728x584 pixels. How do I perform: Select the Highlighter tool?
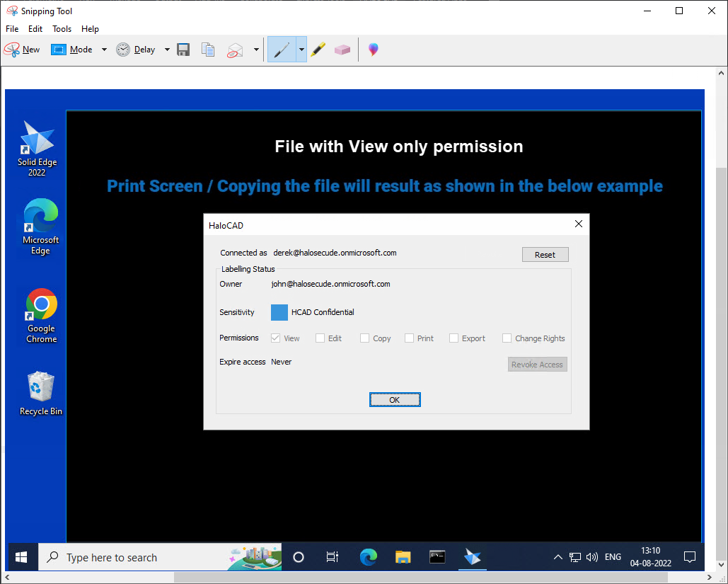pos(318,50)
